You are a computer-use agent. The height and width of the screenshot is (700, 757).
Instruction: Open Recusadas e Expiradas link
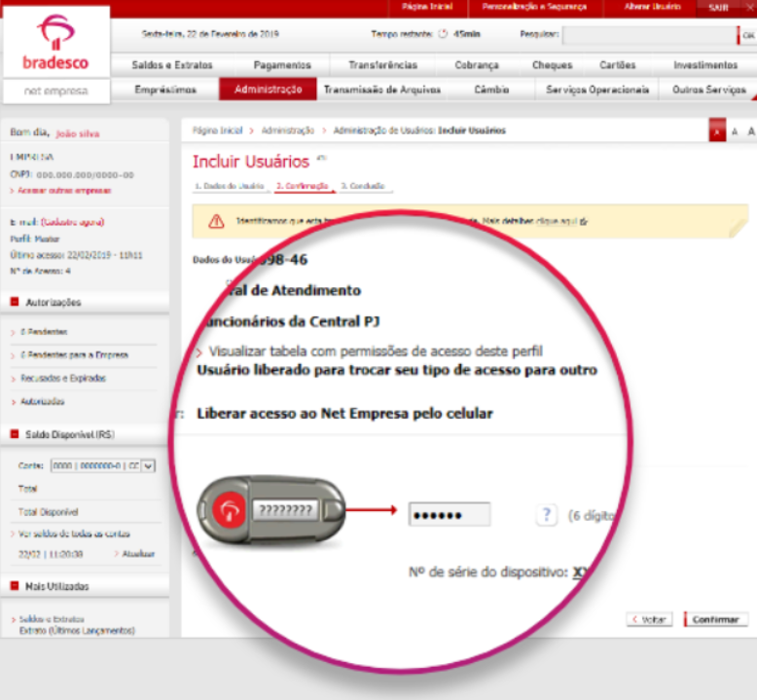63,379
